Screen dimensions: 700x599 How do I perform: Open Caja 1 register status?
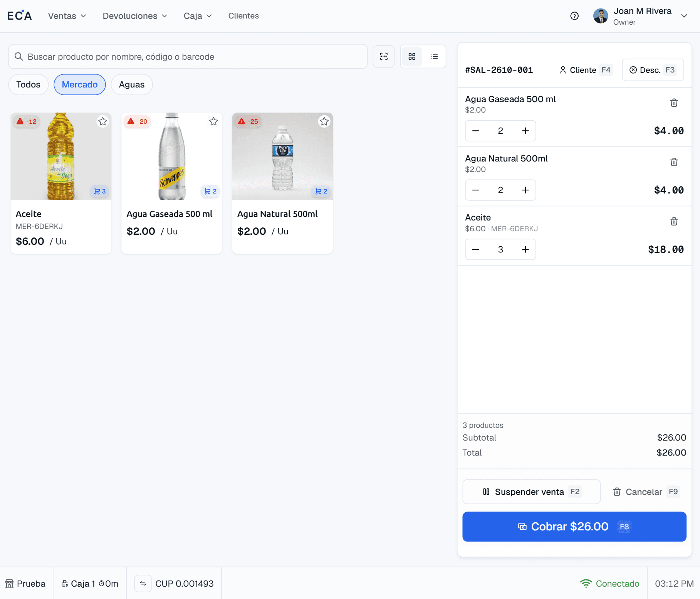coord(90,584)
